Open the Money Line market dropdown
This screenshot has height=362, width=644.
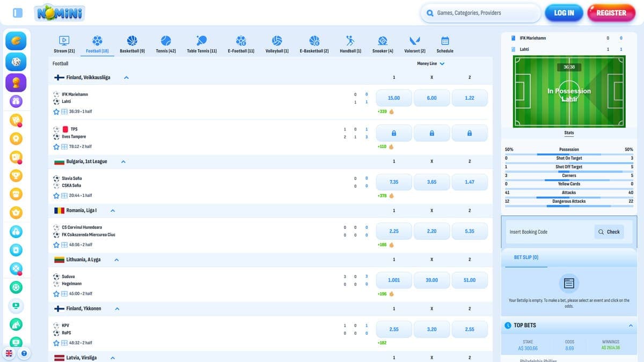[430, 63]
